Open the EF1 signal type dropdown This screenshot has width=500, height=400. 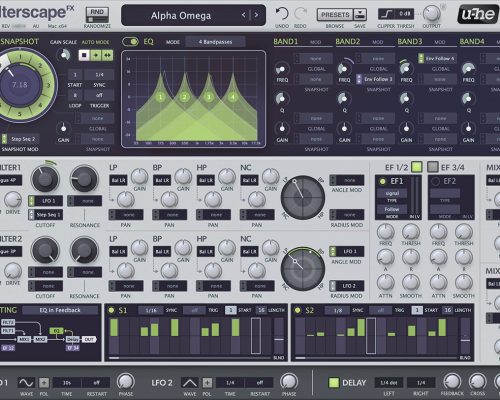392,193
